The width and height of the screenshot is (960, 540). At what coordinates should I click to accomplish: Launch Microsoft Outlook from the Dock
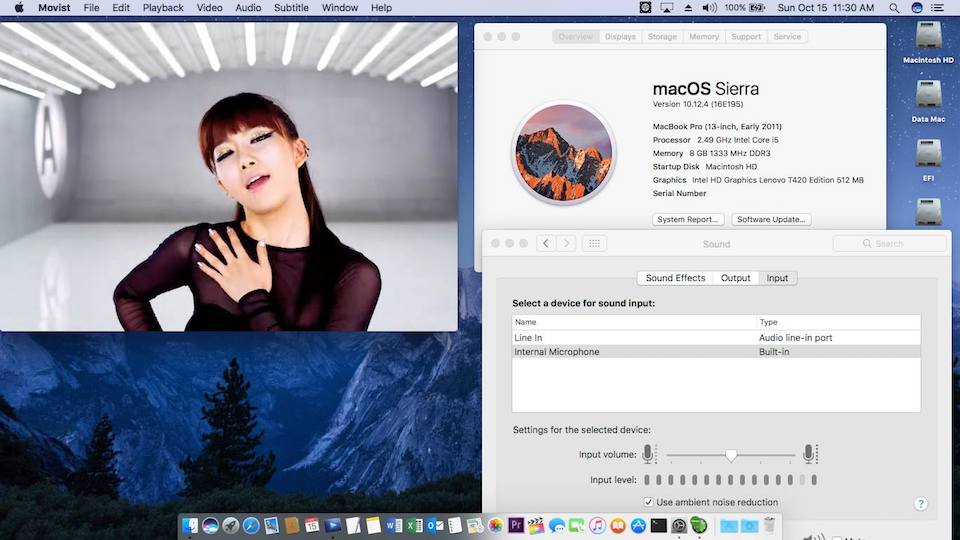coord(435,525)
